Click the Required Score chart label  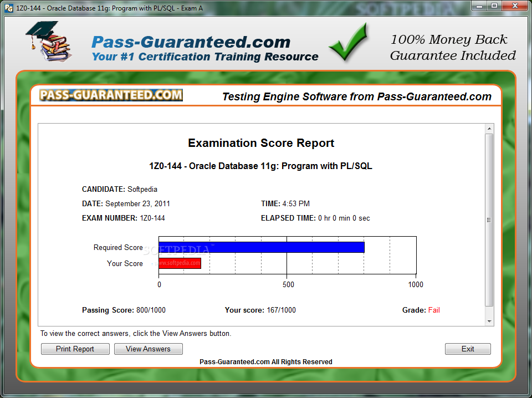[118, 247]
